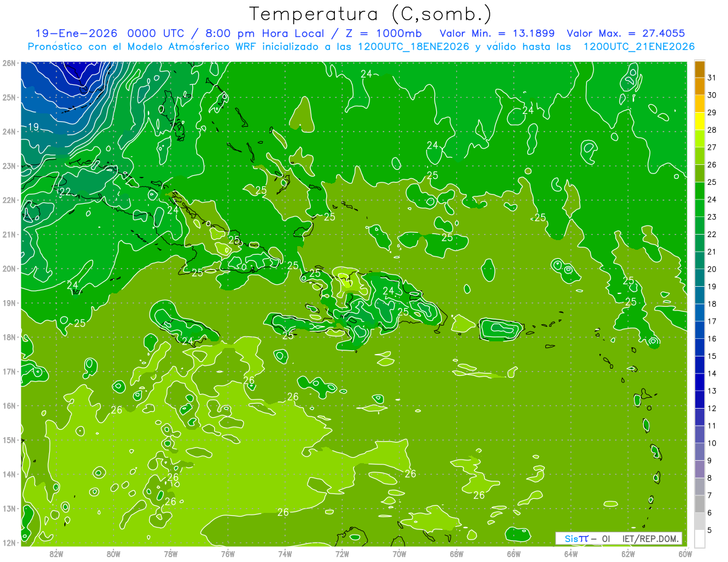Click the '31' label on the color scale

[x=712, y=78]
